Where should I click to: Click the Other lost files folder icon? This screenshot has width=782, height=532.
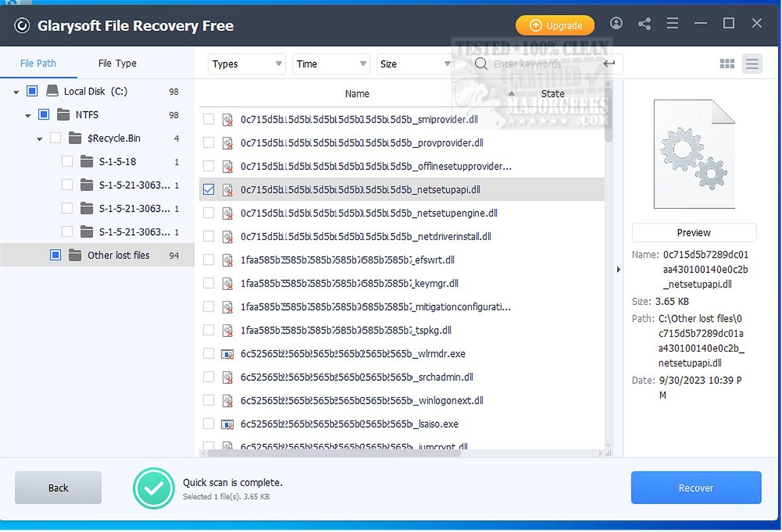tap(75, 255)
